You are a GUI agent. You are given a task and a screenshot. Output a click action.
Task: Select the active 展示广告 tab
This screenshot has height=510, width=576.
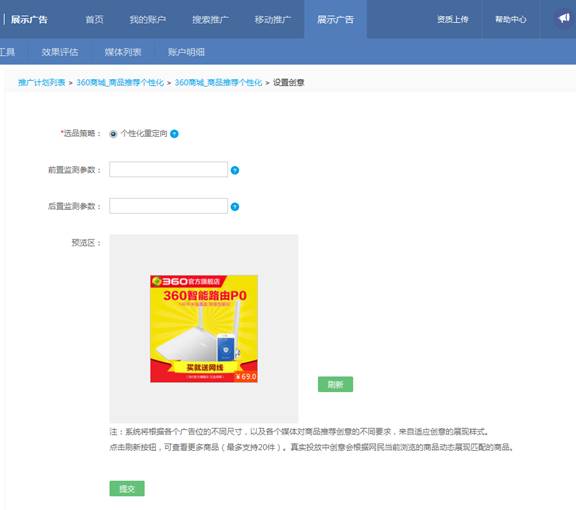[x=335, y=19]
